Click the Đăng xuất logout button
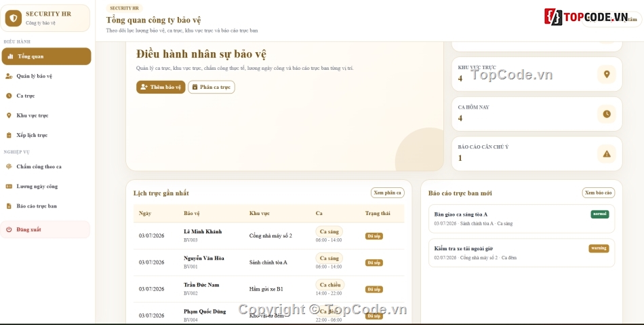Image resolution: width=644 pixels, height=325 pixels. coord(45,230)
